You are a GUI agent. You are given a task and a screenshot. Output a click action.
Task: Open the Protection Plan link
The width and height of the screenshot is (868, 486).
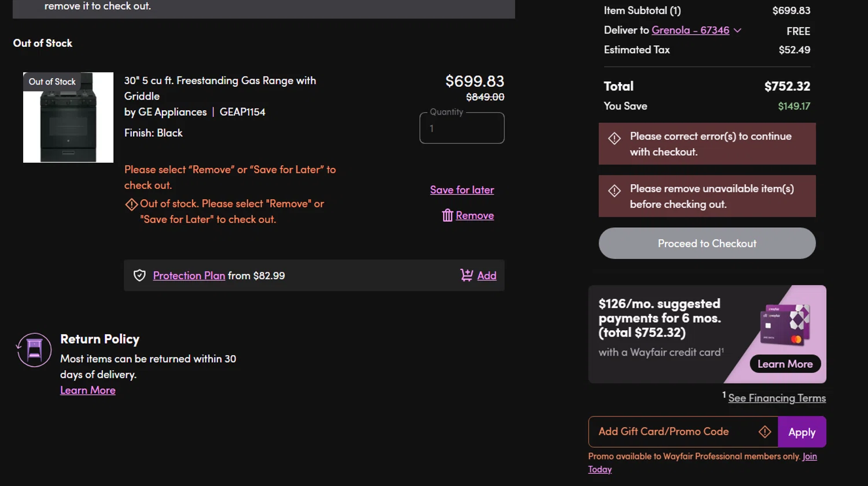(x=189, y=275)
